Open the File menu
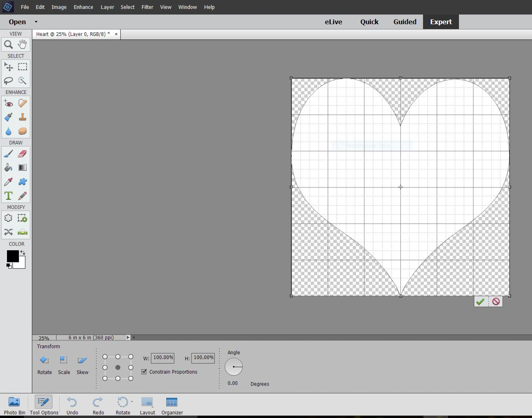This screenshot has height=418, width=532. pyautogui.click(x=25, y=7)
